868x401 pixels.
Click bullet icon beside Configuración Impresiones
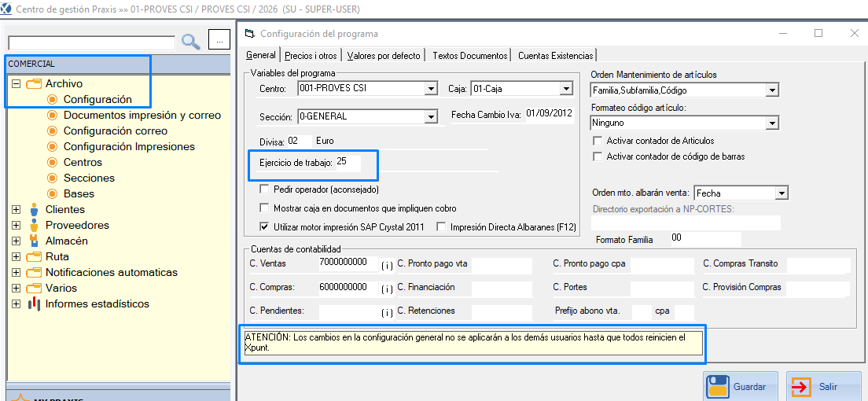(x=53, y=147)
